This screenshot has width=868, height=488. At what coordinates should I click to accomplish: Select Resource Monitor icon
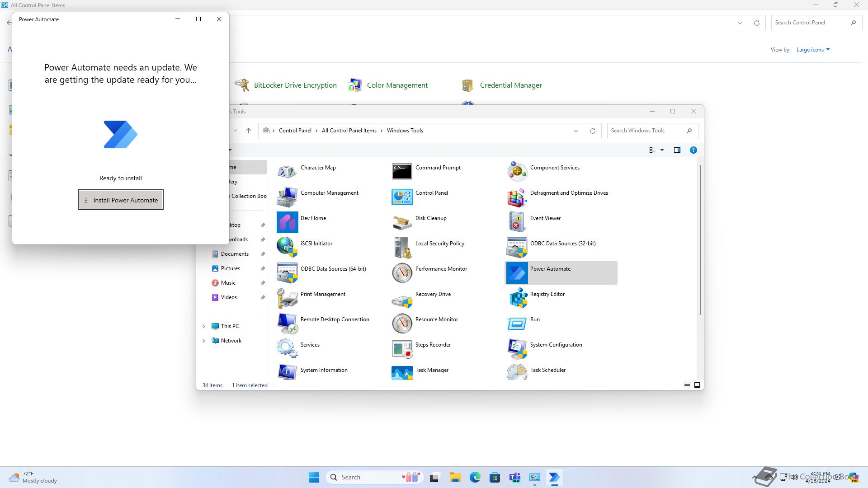coord(402,323)
